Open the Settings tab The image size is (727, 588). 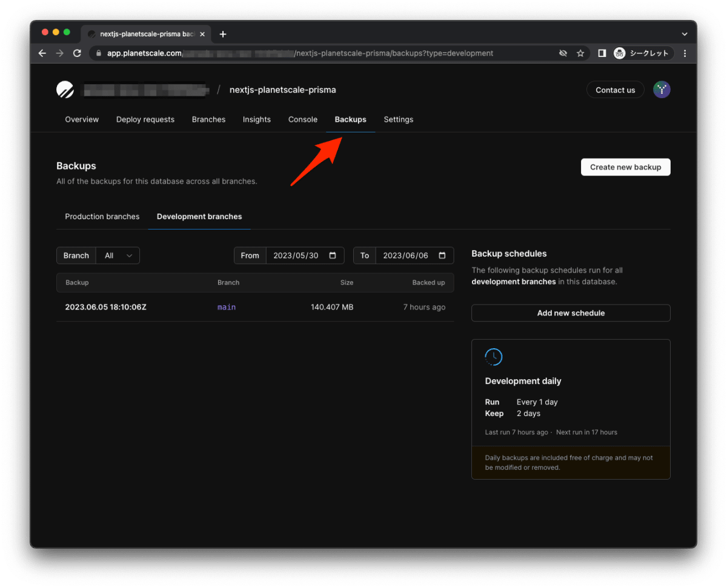click(x=399, y=119)
